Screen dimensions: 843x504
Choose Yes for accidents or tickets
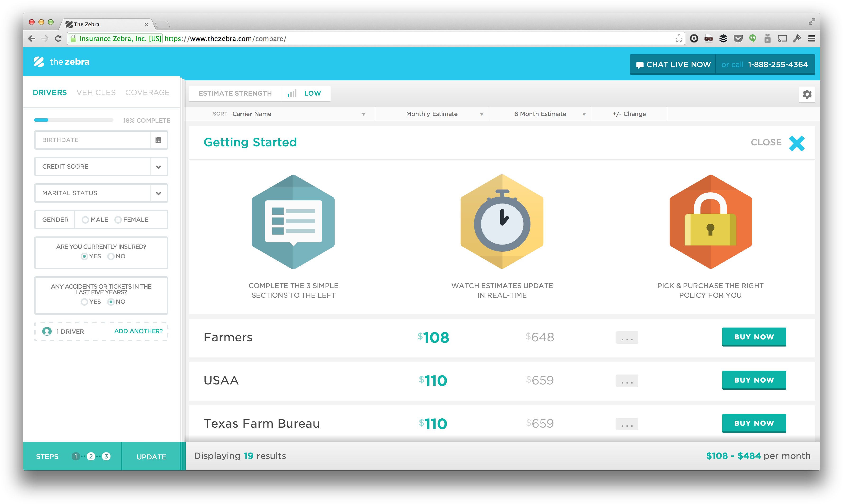(x=84, y=302)
